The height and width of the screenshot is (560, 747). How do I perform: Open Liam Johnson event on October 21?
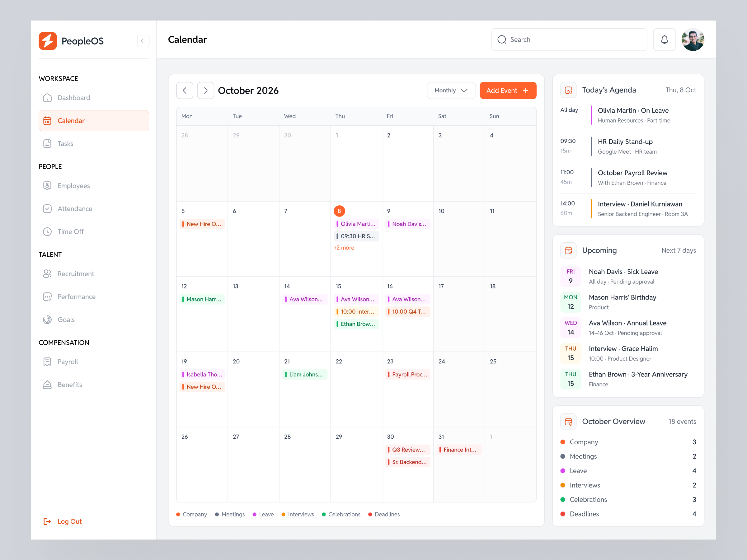[305, 374]
